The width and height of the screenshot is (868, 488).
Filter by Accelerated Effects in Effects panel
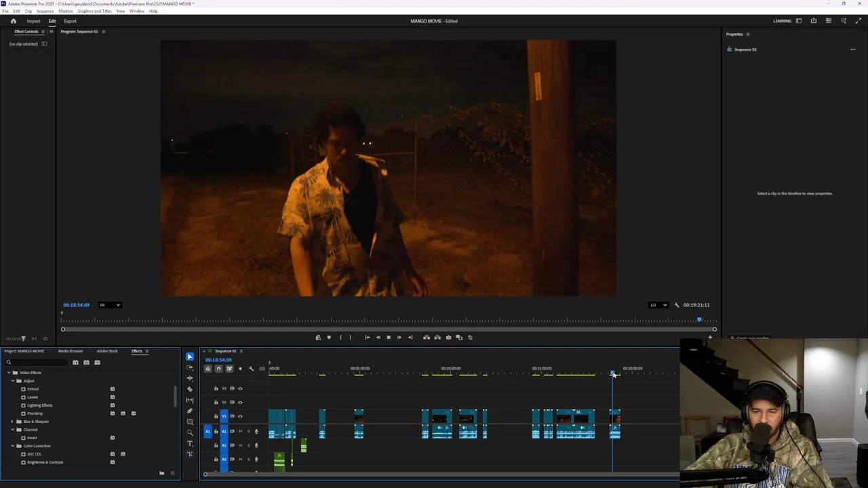(x=75, y=363)
